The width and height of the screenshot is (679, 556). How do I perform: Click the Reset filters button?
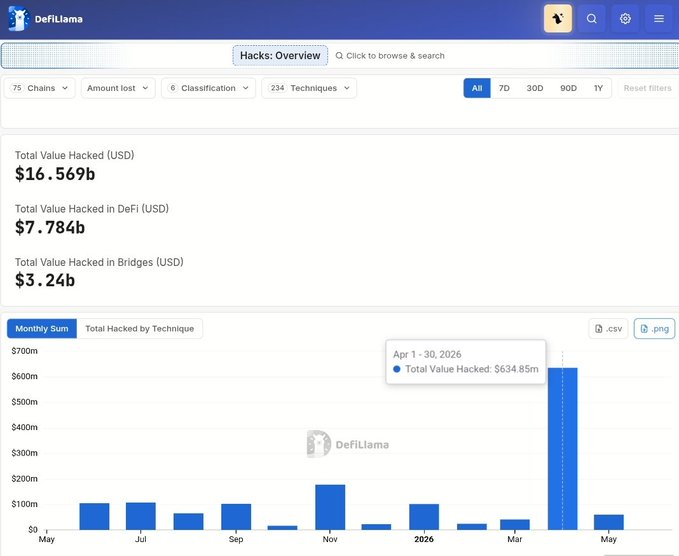[647, 88]
